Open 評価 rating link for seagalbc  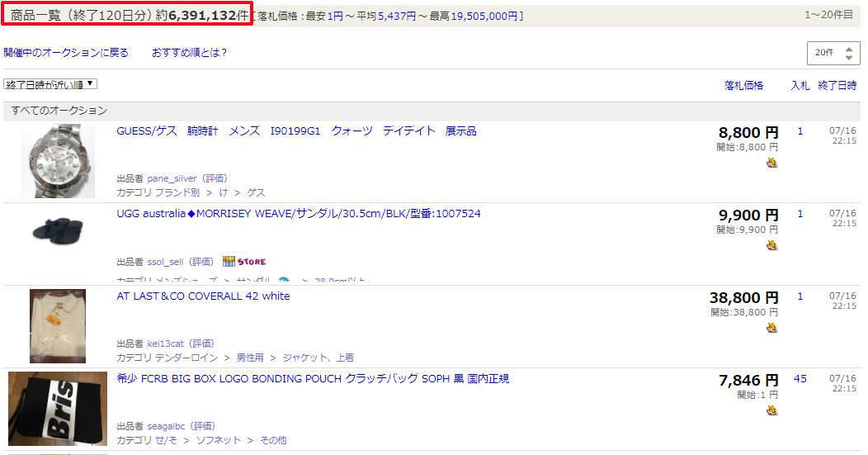click(203, 426)
